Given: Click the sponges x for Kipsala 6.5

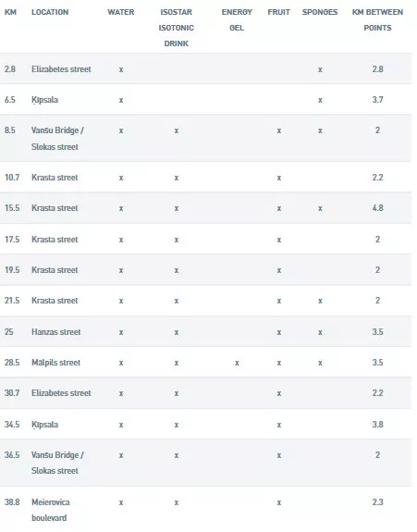Looking at the screenshot, I should point(320,100).
